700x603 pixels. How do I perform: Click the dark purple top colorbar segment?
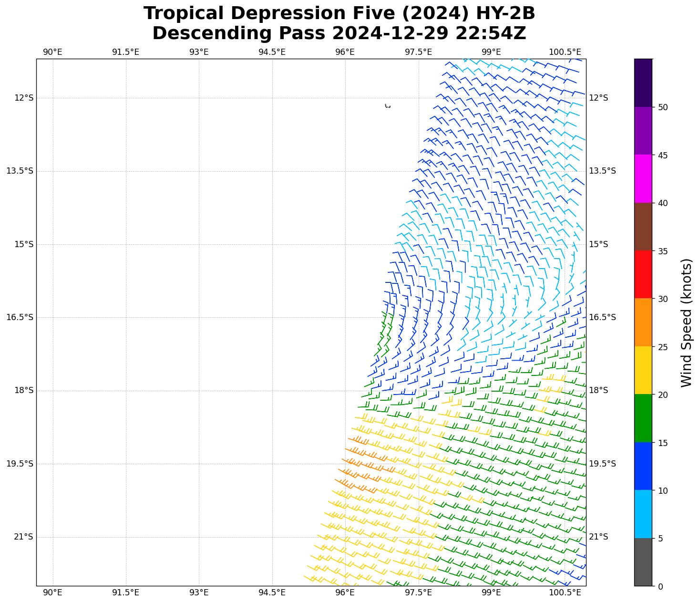[643, 83]
